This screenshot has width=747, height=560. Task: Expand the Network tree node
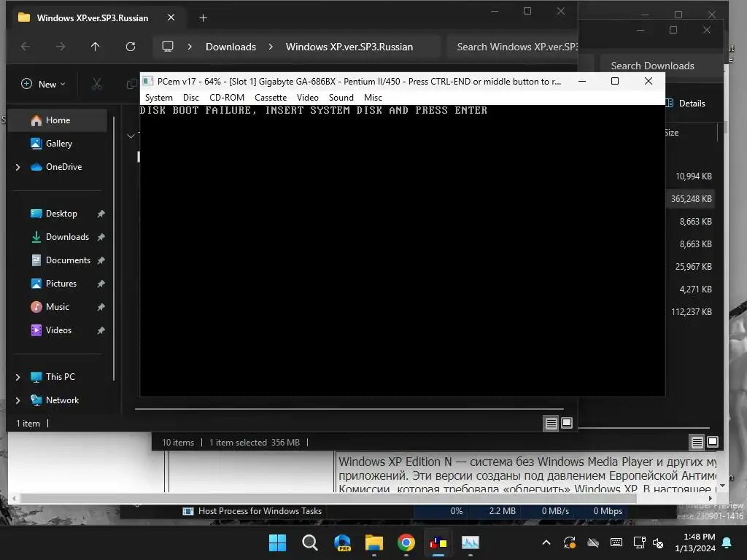18,400
